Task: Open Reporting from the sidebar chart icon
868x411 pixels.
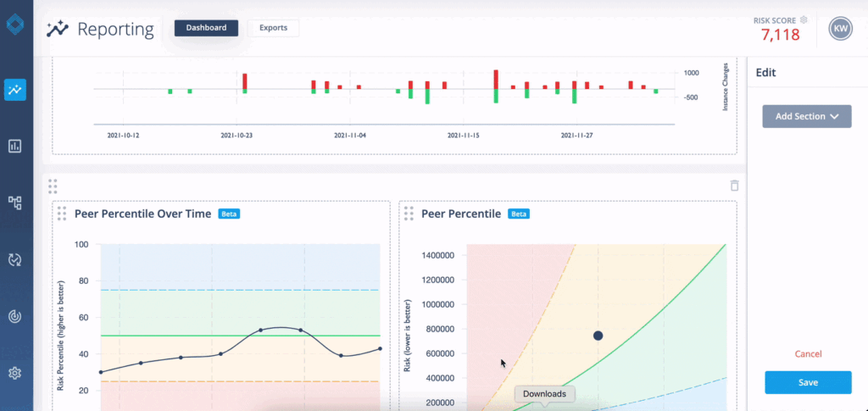Action: [15, 89]
